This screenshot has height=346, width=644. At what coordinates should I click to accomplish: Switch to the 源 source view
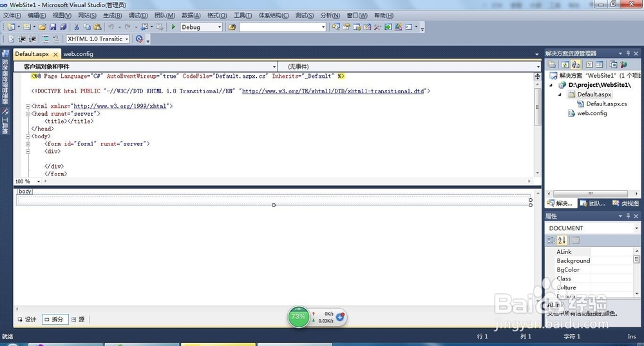tap(78, 320)
